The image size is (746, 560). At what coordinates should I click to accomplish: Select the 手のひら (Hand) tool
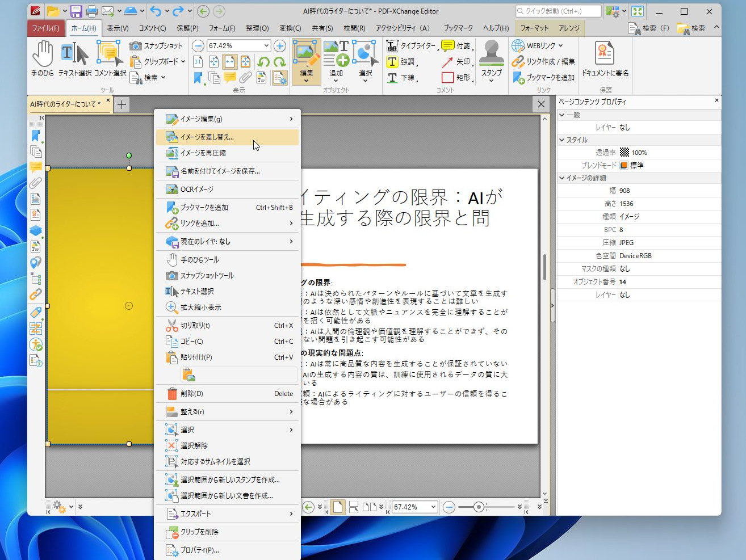42,59
